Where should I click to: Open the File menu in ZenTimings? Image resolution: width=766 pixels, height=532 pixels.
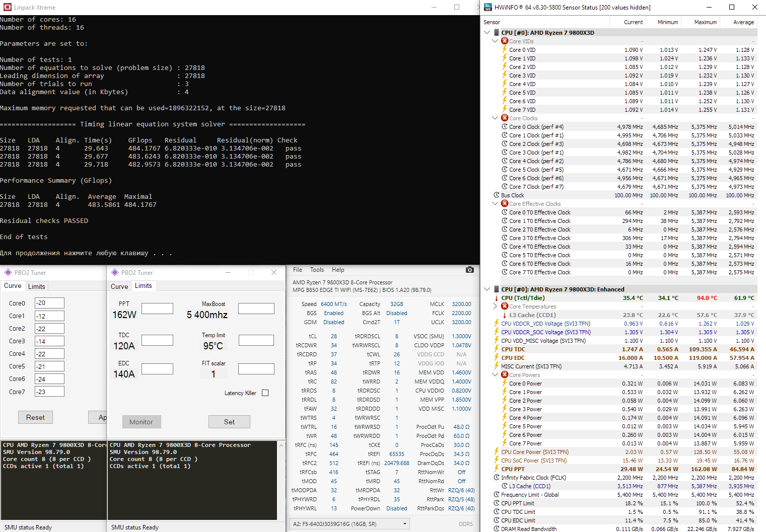[x=298, y=270]
